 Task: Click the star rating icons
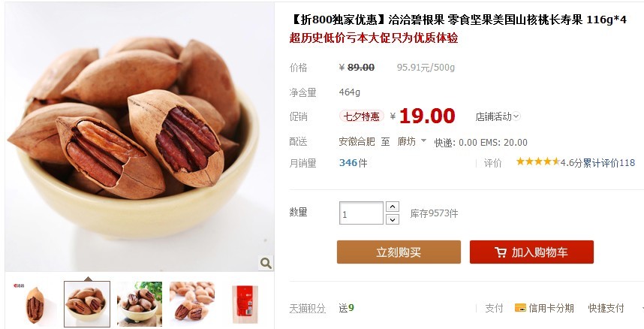coord(537,161)
